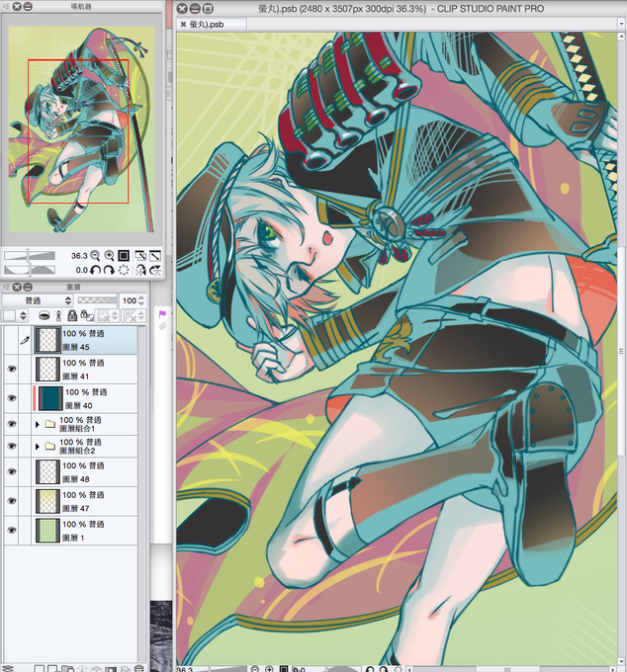
Task: Click the Navigator fit-to-screen icon
Action: pos(140,256)
